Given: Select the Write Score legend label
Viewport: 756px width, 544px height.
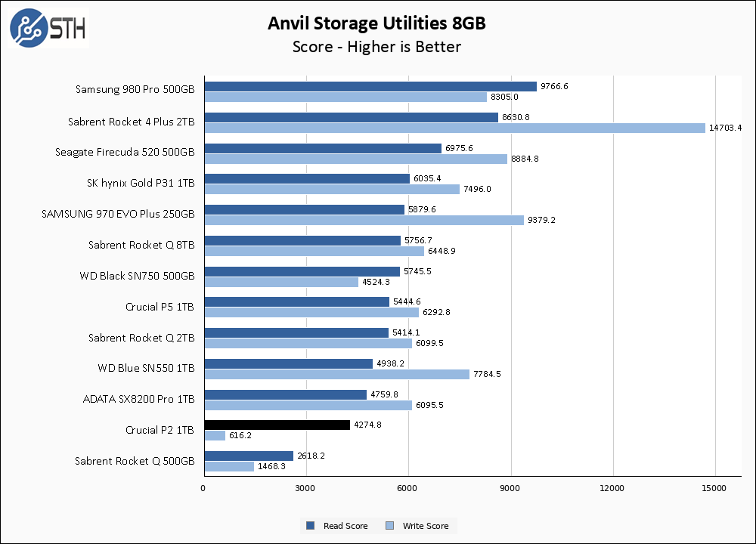Looking at the screenshot, I should point(425,526).
